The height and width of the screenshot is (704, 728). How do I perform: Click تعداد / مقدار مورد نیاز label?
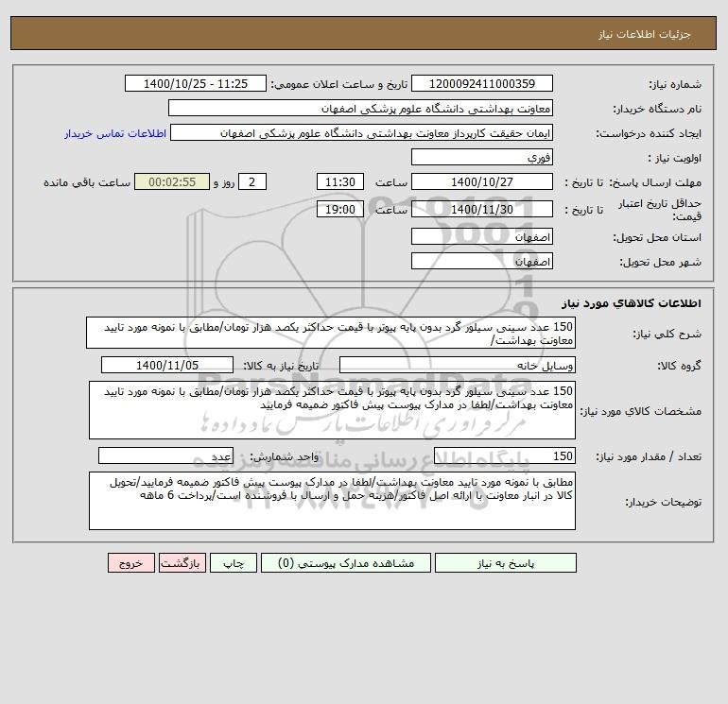[x=649, y=456]
